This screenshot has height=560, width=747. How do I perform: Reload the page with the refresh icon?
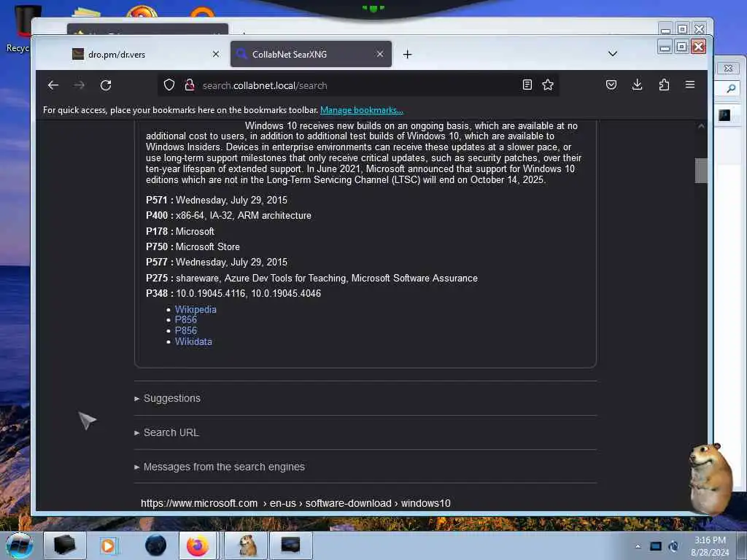(106, 85)
